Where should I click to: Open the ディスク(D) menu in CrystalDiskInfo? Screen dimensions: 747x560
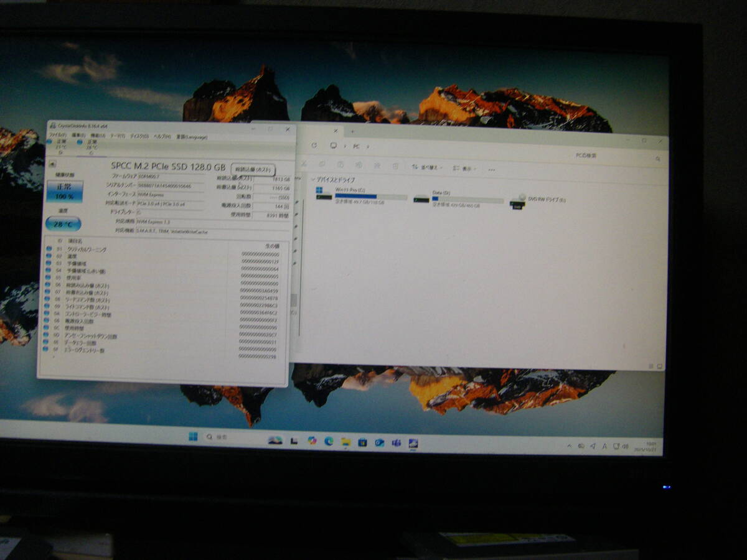coord(139,136)
